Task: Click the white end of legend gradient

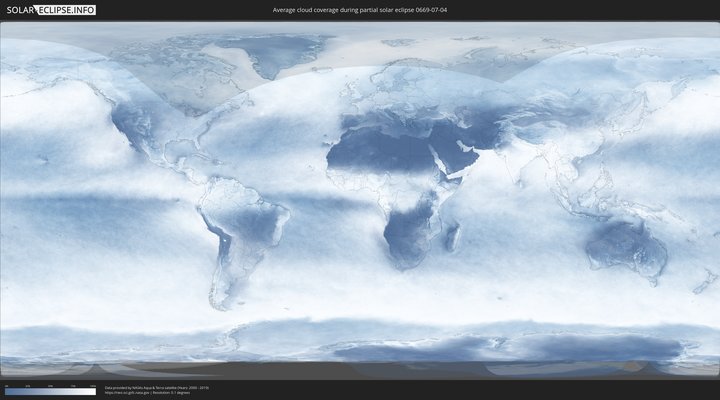Action: click(93, 391)
